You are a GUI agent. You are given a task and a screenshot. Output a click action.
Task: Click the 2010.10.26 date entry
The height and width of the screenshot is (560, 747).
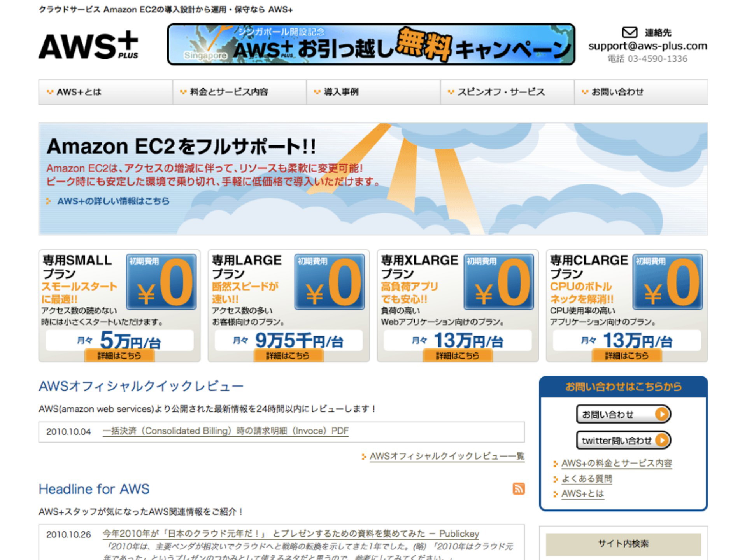(68, 534)
